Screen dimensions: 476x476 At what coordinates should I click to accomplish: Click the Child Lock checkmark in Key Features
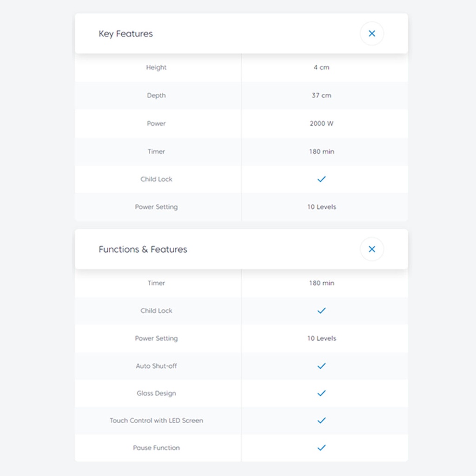tap(321, 179)
